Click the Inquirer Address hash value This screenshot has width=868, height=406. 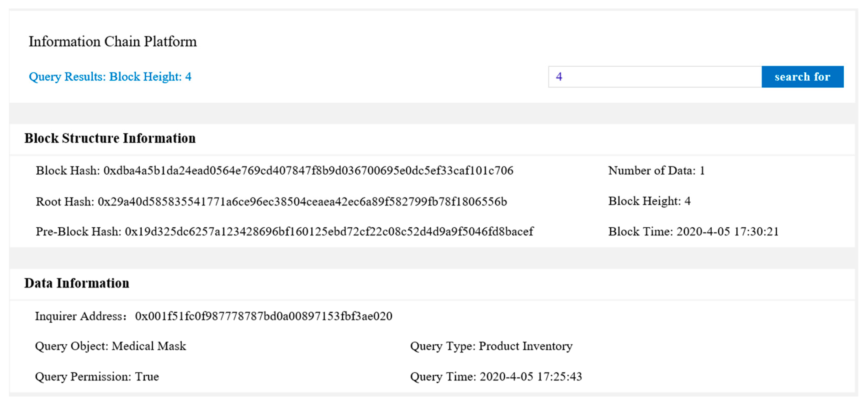coord(263,316)
